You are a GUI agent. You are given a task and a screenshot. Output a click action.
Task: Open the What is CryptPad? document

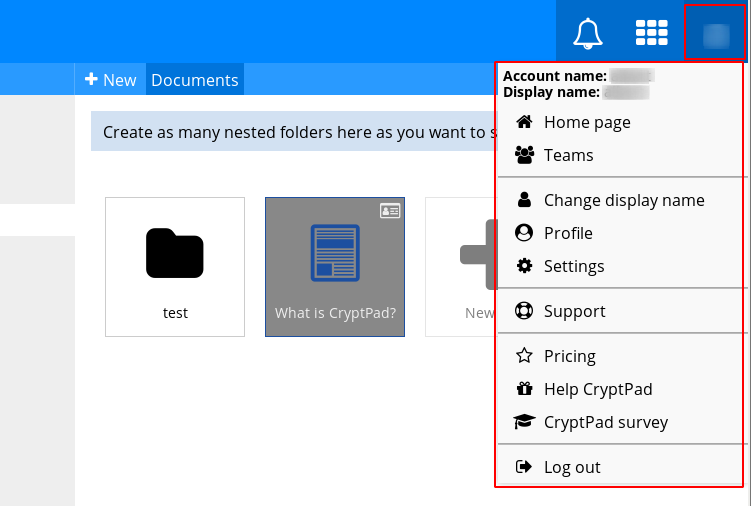pos(335,267)
